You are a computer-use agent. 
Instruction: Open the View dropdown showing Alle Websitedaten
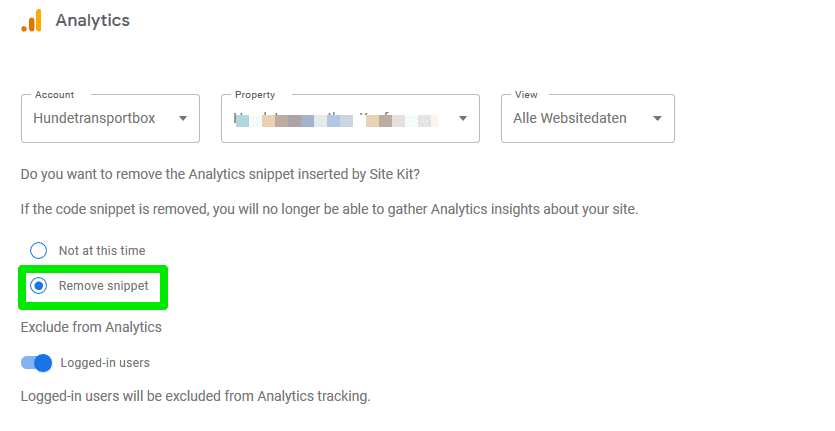pos(588,118)
